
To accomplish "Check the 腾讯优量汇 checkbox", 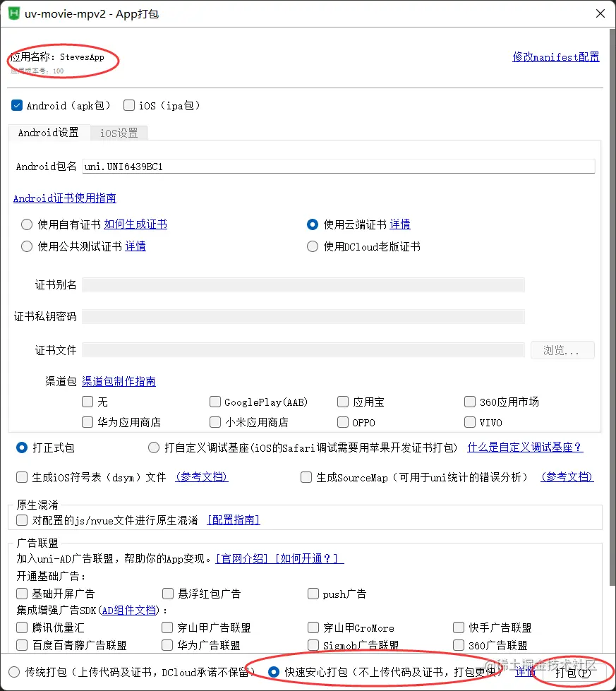I will [x=22, y=627].
